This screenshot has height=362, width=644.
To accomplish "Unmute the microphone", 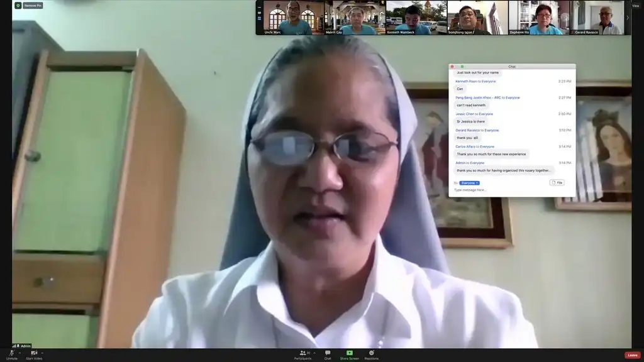I will coord(11,355).
